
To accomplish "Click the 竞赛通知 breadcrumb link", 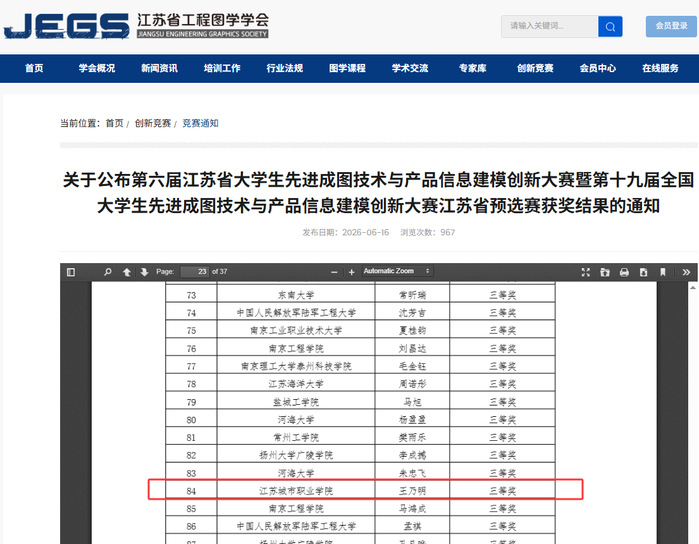I will click(200, 123).
